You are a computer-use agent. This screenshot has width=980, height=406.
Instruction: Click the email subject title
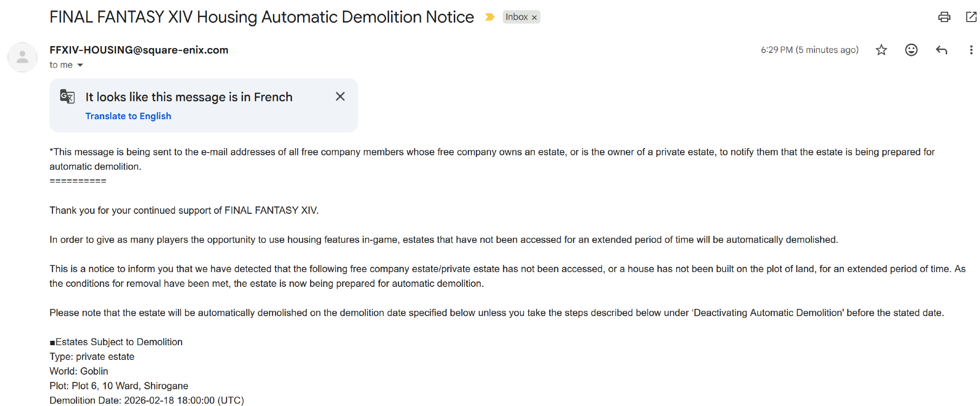262,17
